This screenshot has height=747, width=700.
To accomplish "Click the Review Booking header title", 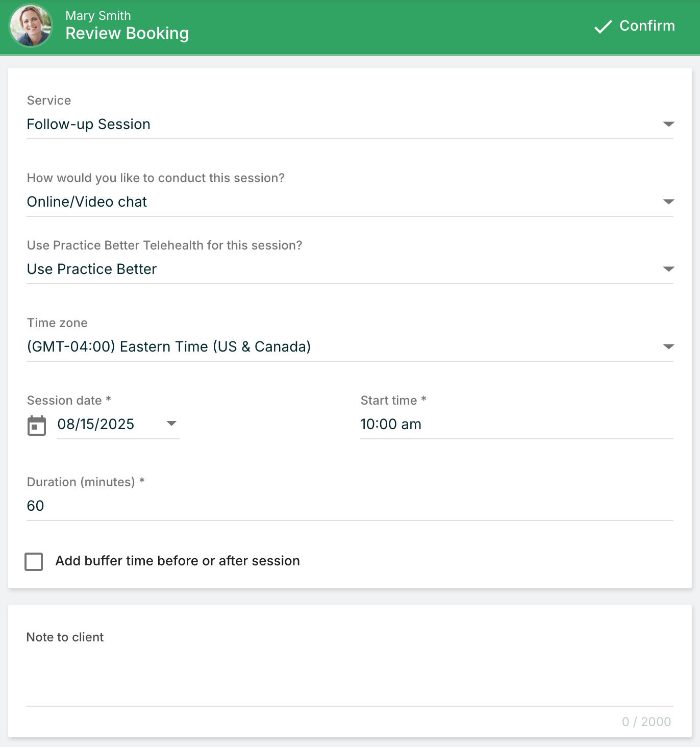I will tap(127, 34).
